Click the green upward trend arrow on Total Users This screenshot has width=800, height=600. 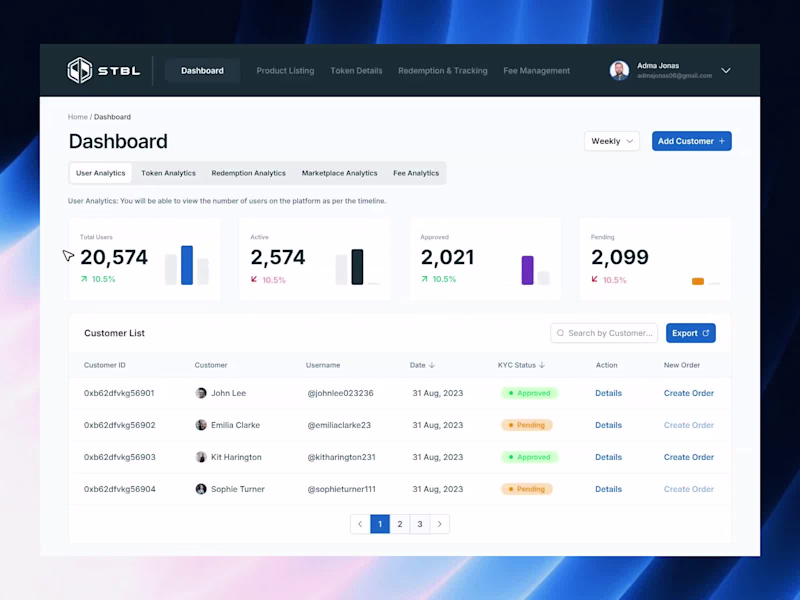click(x=84, y=279)
